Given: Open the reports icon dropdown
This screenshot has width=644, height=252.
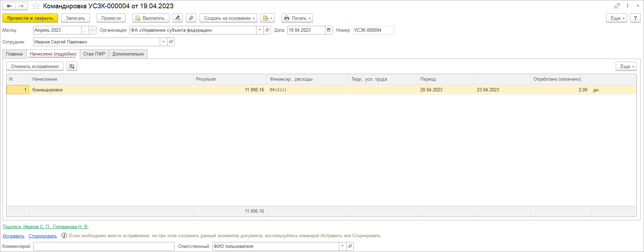Looking at the screenshot, I should pos(267,18).
